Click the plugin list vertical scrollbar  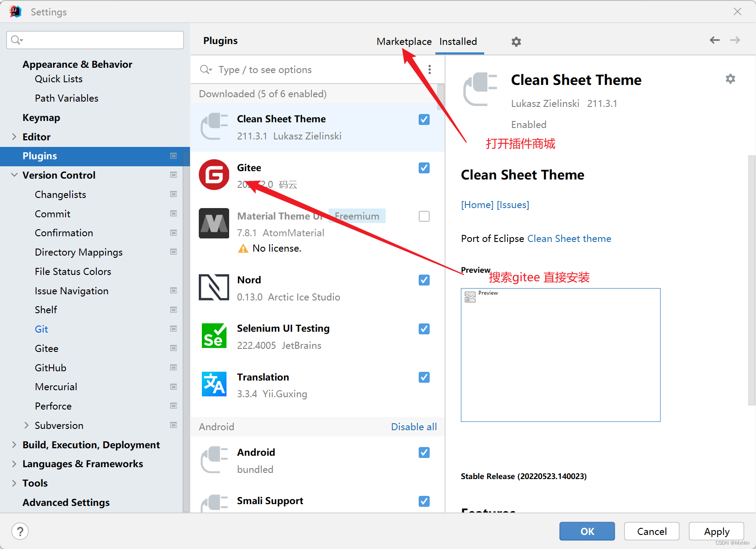click(x=441, y=97)
